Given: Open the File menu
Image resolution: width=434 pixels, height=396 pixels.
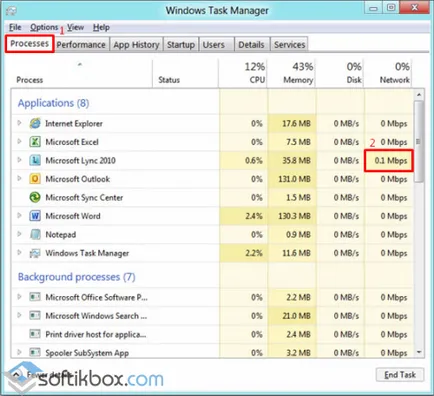Looking at the screenshot, I should [x=15, y=27].
